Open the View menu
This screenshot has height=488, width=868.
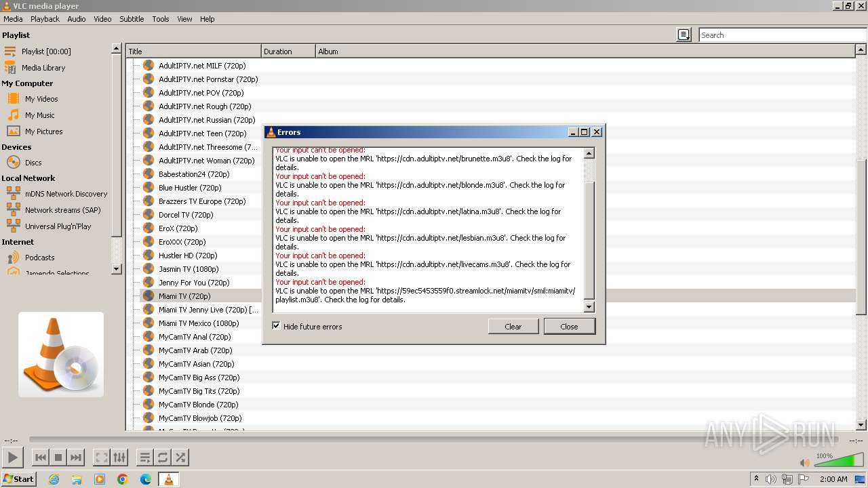pos(184,19)
